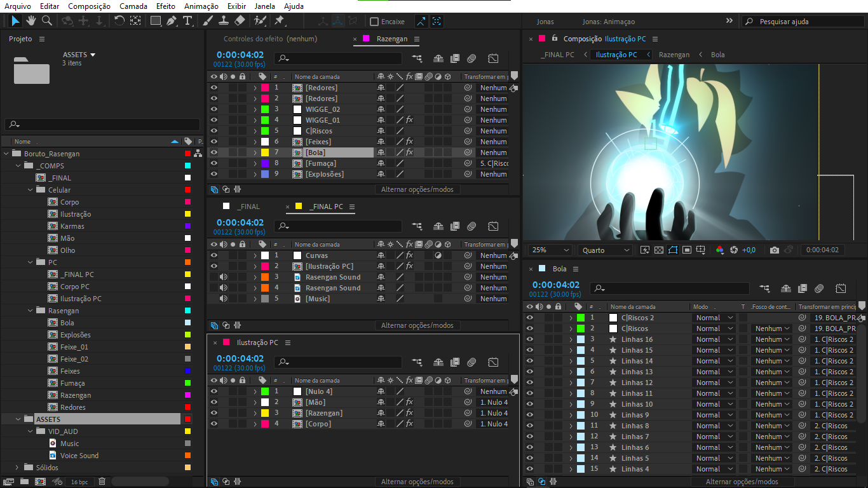Open blending mode dropdown for Linhas 16
Viewport: 868px width, 488px height.
(714, 339)
